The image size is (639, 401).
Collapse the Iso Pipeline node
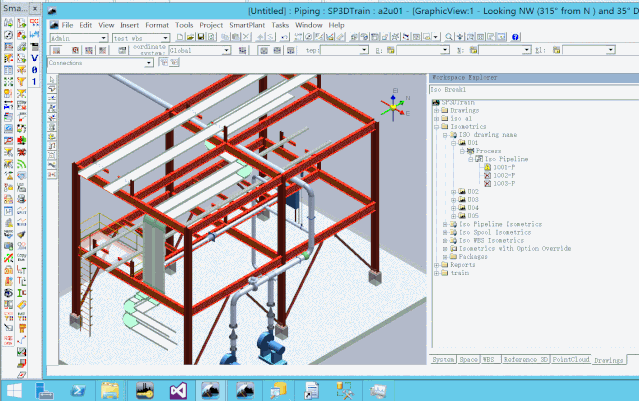[471, 159]
